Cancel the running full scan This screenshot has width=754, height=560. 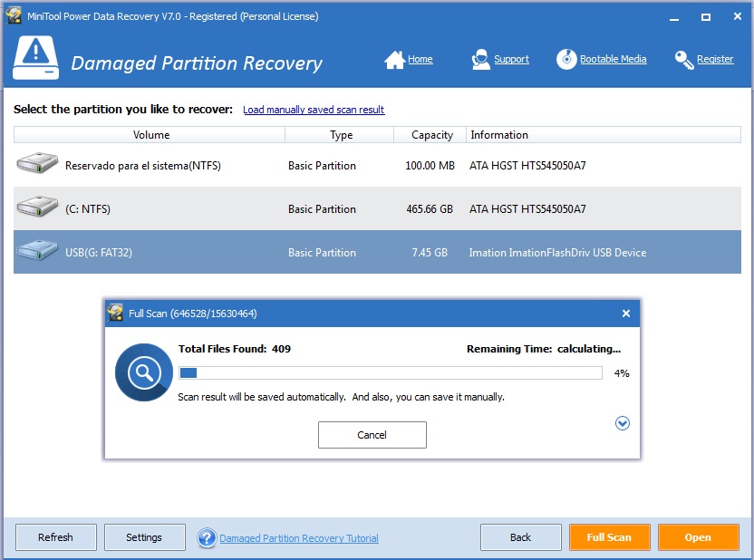[x=372, y=435]
